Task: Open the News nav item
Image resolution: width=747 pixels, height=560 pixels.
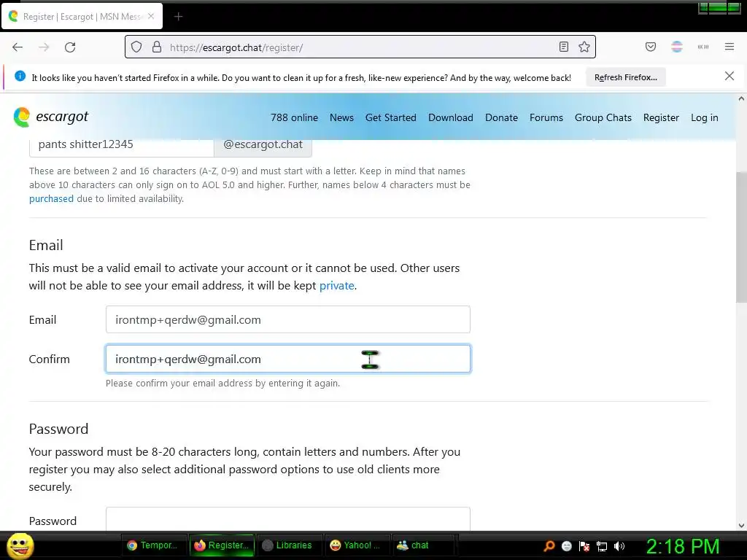Action: 341,117
